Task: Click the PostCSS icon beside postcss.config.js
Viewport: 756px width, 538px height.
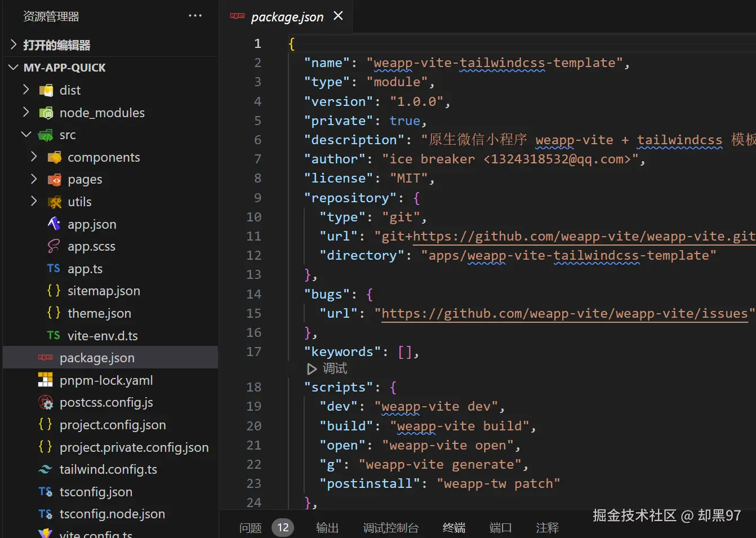Action: click(46, 402)
